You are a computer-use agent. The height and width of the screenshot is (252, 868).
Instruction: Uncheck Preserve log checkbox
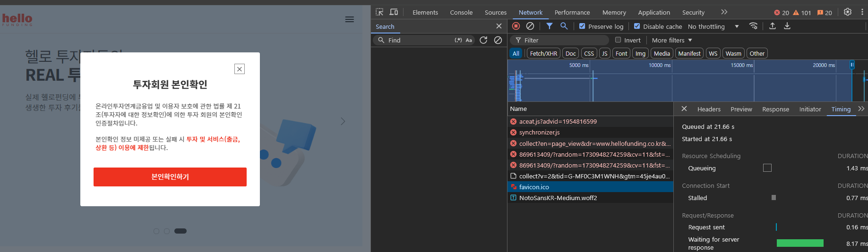click(x=582, y=26)
